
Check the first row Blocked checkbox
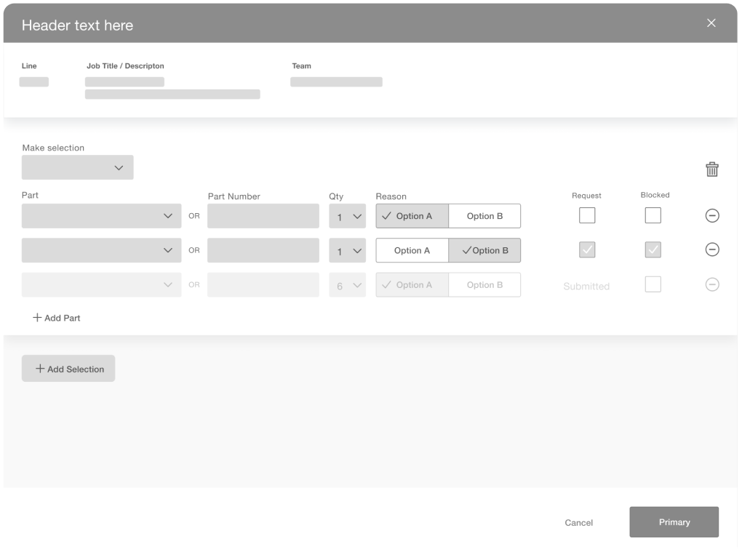[x=653, y=215]
